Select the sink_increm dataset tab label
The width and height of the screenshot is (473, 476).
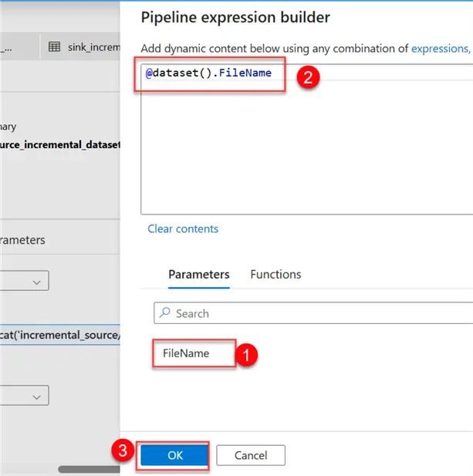coord(93,47)
